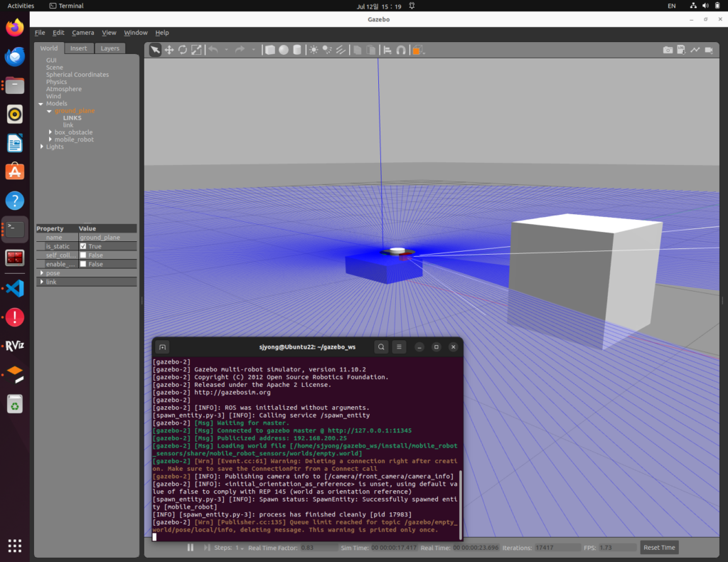Add a spot light
Screen dimensions: 728x562
coord(327,50)
